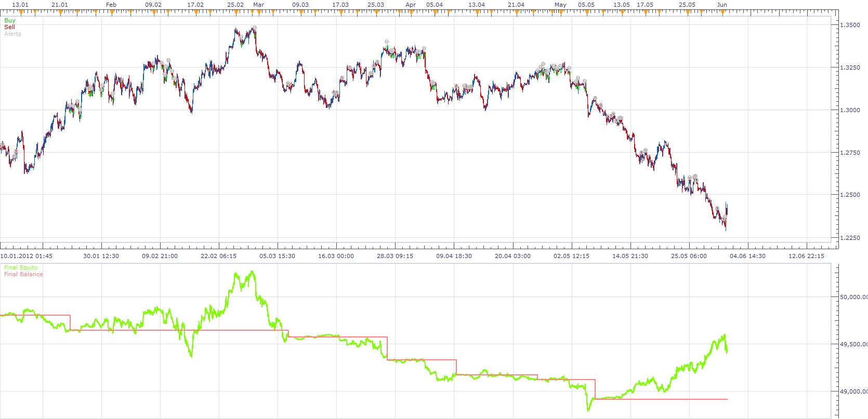This screenshot has width=868, height=419.
Task: Click the 05.04 date label on the top axis
Action: [x=435, y=5]
